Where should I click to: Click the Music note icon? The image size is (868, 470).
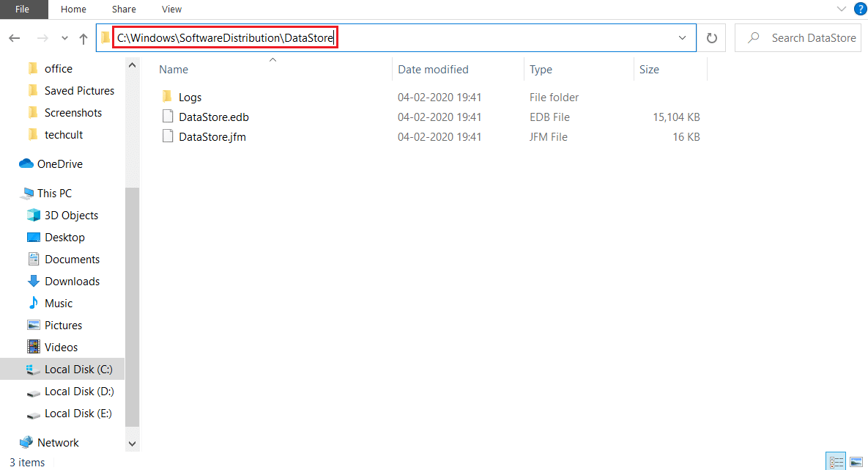[34, 303]
